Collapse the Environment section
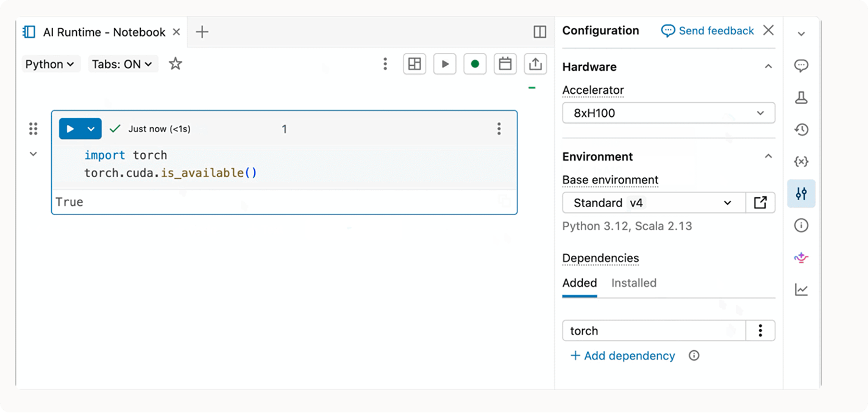Image resolution: width=868 pixels, height=413 pixels. coord(768,156)
